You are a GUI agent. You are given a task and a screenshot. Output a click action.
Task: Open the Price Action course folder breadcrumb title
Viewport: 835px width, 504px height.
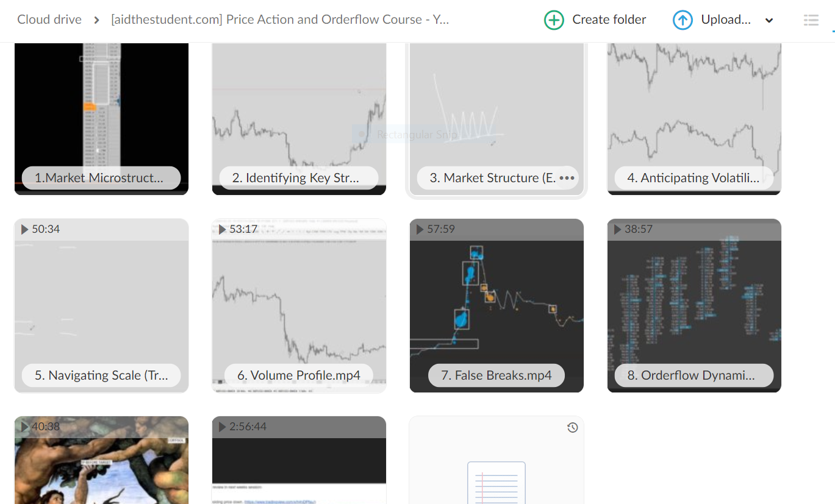pos(280,19)
